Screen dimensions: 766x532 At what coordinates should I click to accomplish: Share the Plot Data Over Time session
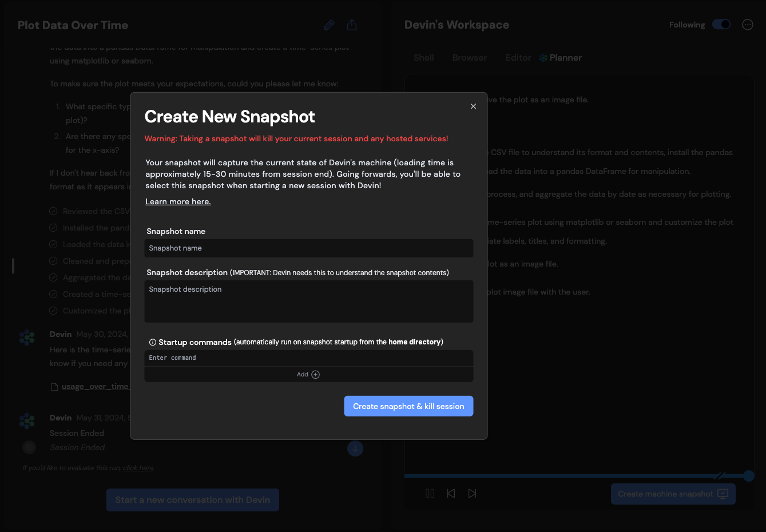point(352,25)
